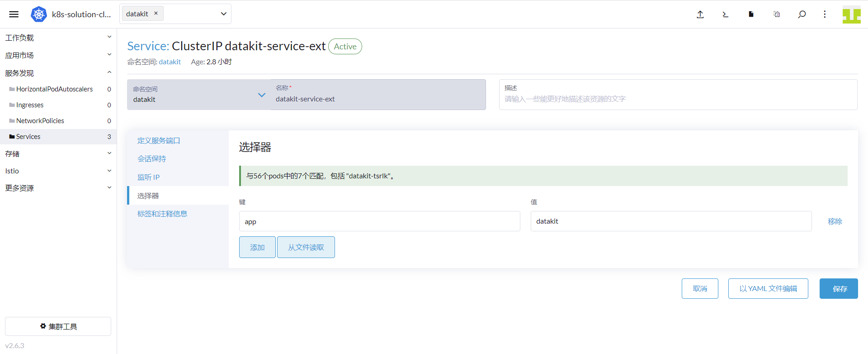Click the import YAML upload icon

[x=700, y=14]
